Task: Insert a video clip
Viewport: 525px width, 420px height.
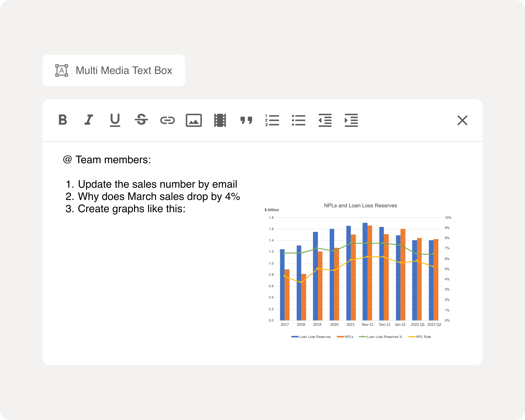Action: coord(220,120)
